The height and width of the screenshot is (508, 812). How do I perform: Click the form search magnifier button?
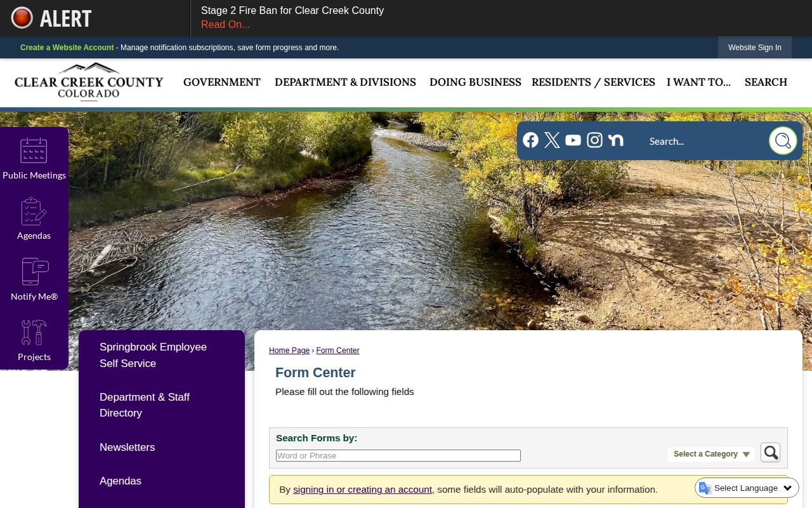tap(770, 452)
